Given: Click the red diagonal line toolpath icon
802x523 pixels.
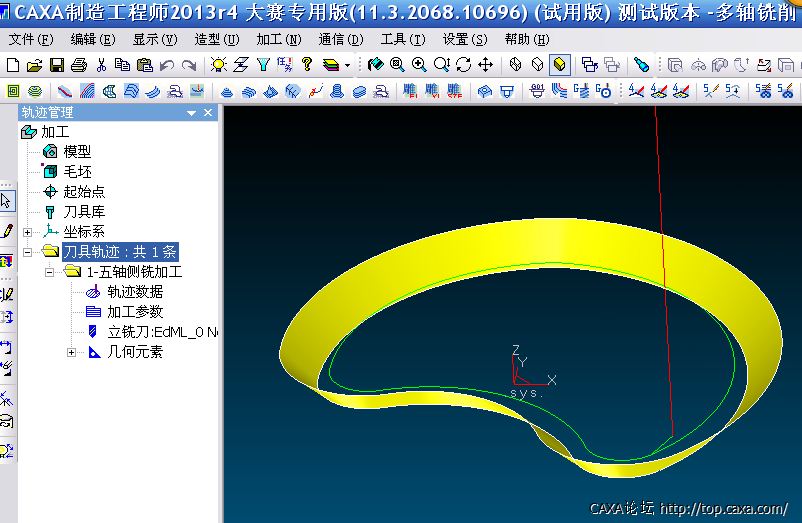Looking at the screenshot, I should [x=64, y=91].
